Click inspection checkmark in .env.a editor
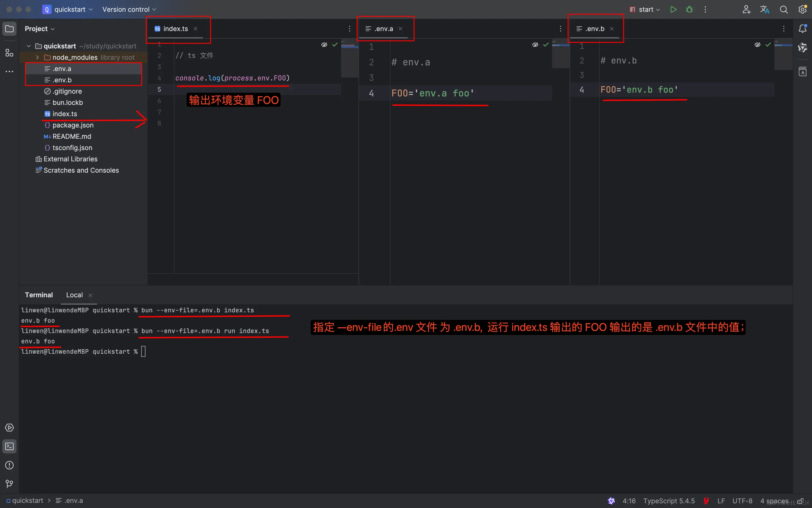 point(546,45)
